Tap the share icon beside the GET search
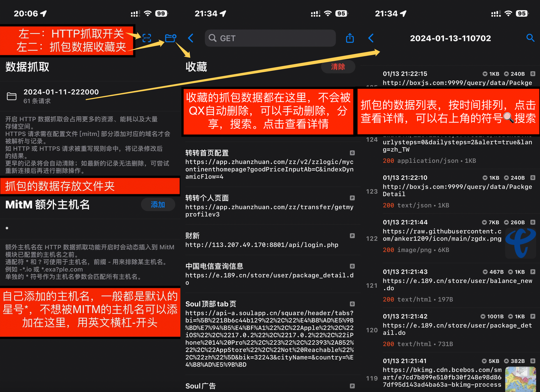 [x=350, y=38]
